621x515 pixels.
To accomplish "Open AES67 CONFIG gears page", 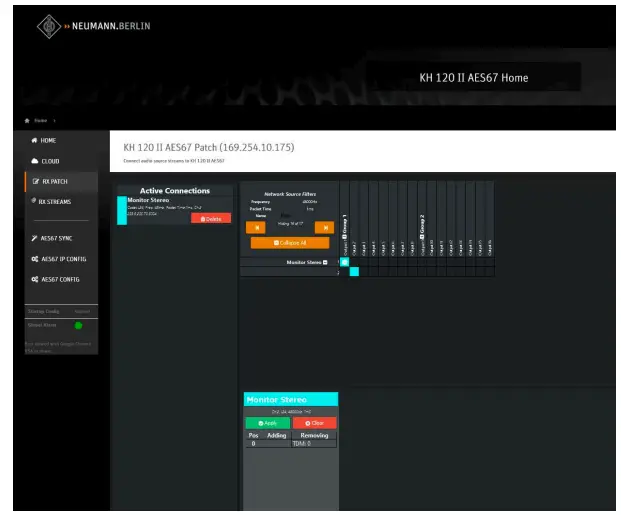I will [59, 279].
